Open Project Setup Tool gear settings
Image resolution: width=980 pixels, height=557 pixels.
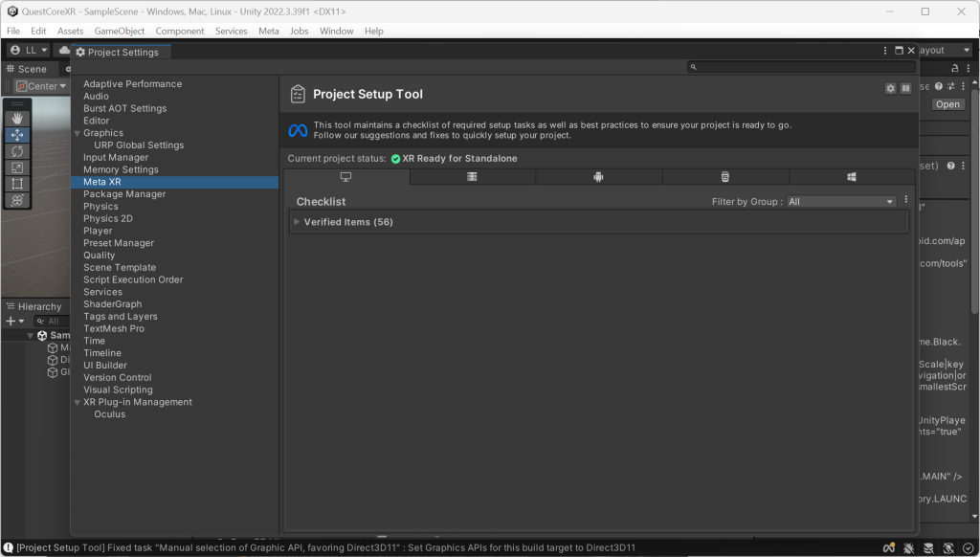pos(891,88)
